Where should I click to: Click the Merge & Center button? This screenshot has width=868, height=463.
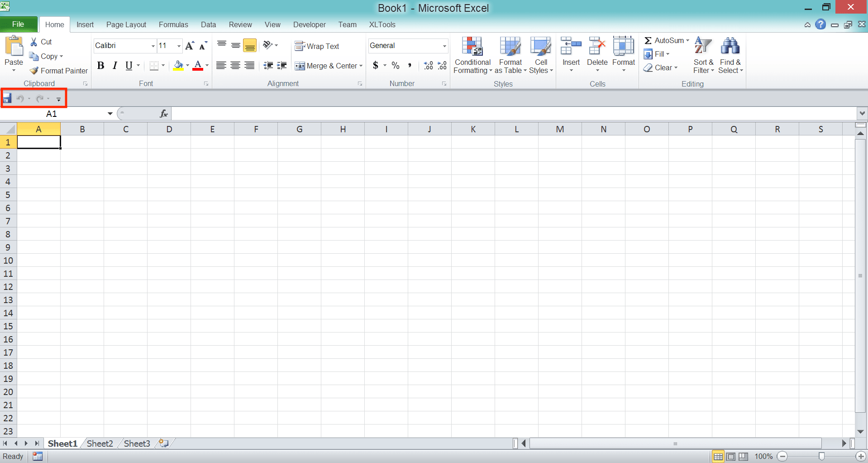pos(329,66)
